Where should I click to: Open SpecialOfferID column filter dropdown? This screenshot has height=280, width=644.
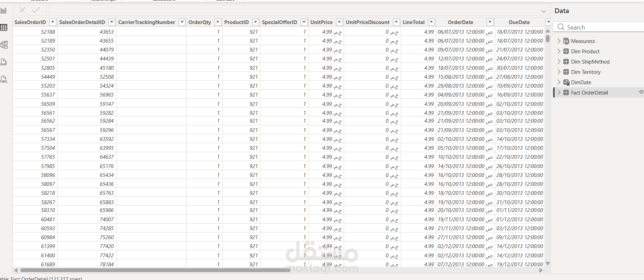tap(304, 22)
